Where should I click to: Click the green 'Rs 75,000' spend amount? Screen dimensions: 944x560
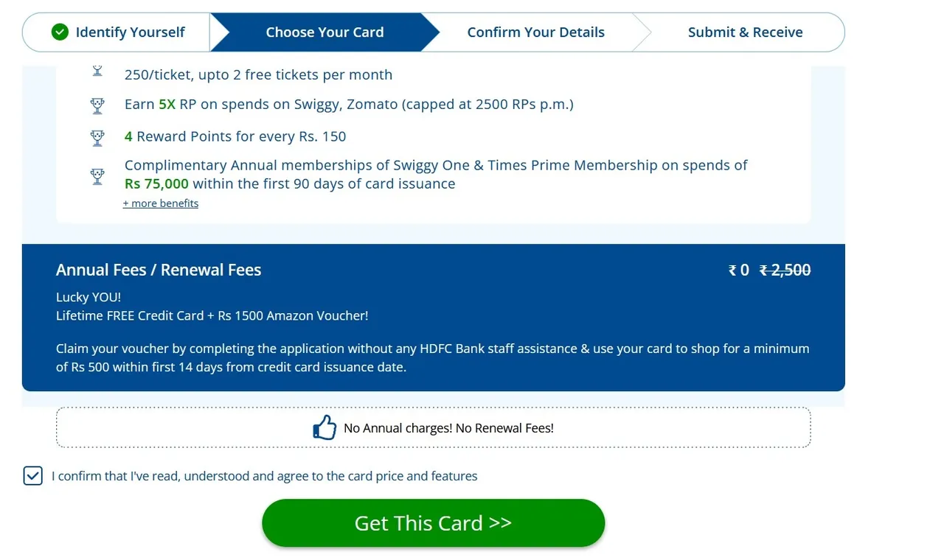coord(156,184)
